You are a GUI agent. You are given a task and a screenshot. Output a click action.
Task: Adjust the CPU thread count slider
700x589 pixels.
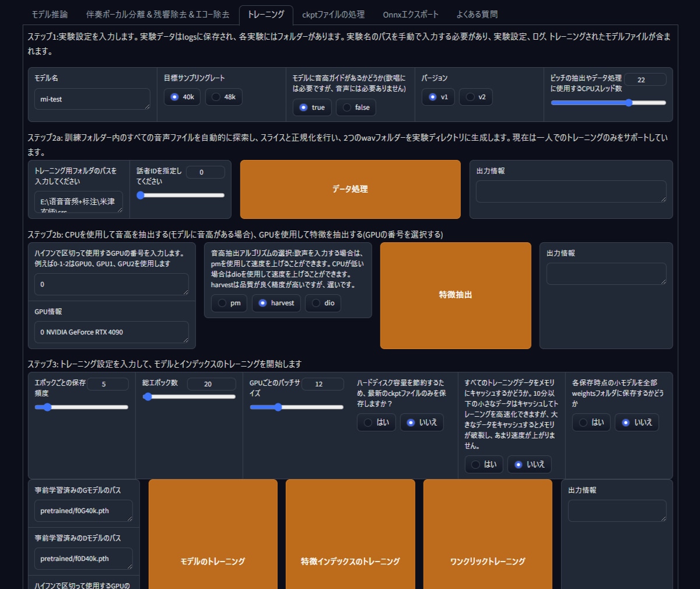point(608,103)
